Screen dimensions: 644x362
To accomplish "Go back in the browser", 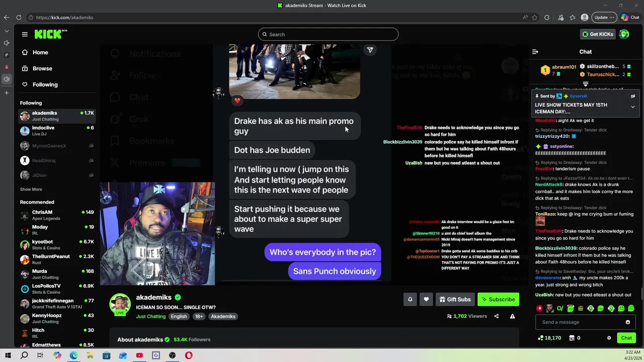I will [7, 17].
